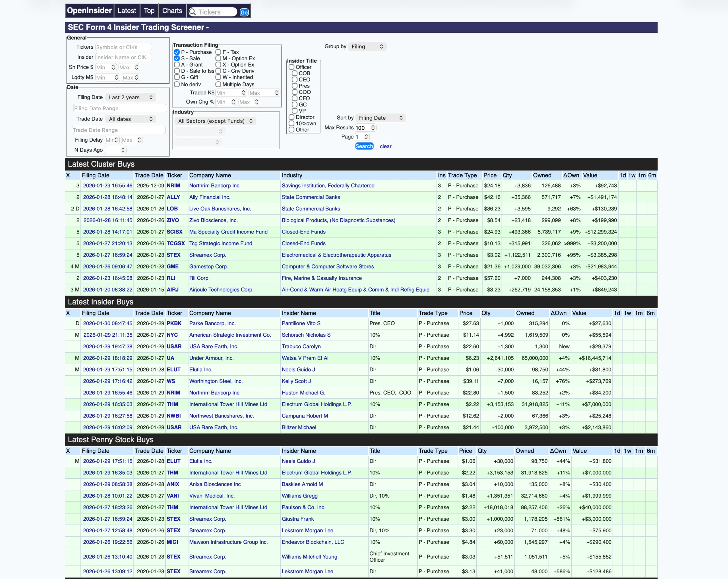Open All Sectors industry dropdown

click(215, 121)
